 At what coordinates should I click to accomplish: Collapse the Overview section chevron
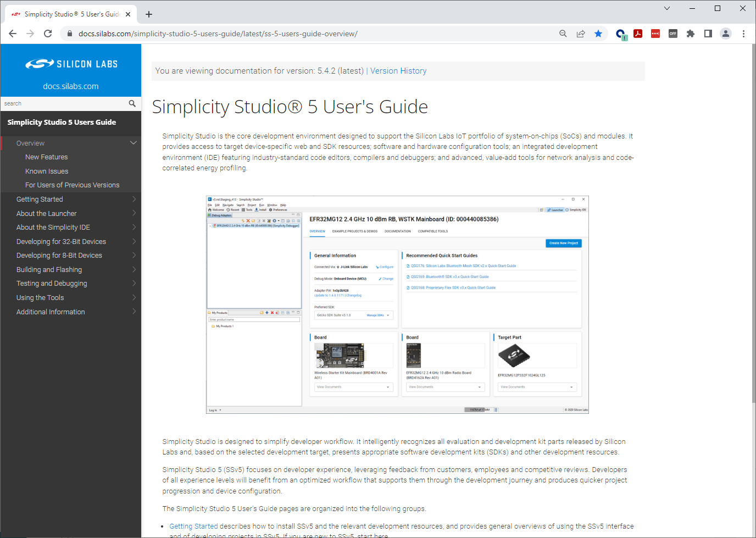coord(133,143)
